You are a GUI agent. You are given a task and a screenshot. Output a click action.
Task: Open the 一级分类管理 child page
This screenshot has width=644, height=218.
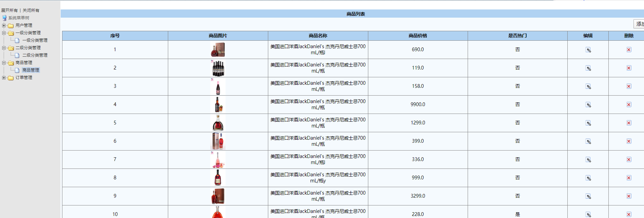coord(35,40)
